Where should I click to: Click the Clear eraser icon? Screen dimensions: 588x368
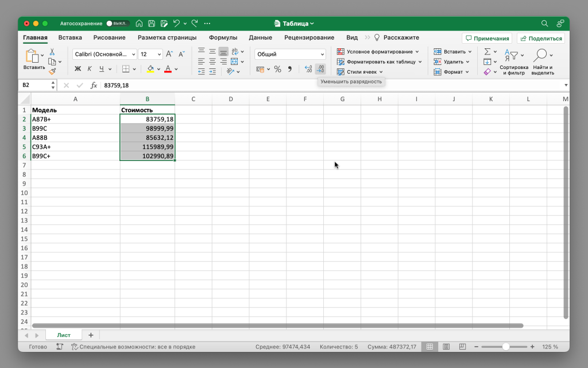click(487, 72)
